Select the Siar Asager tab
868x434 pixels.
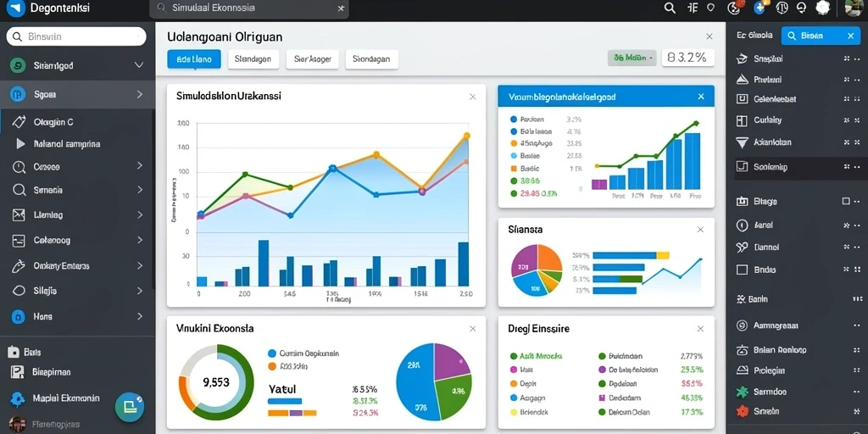coord(312,59)
